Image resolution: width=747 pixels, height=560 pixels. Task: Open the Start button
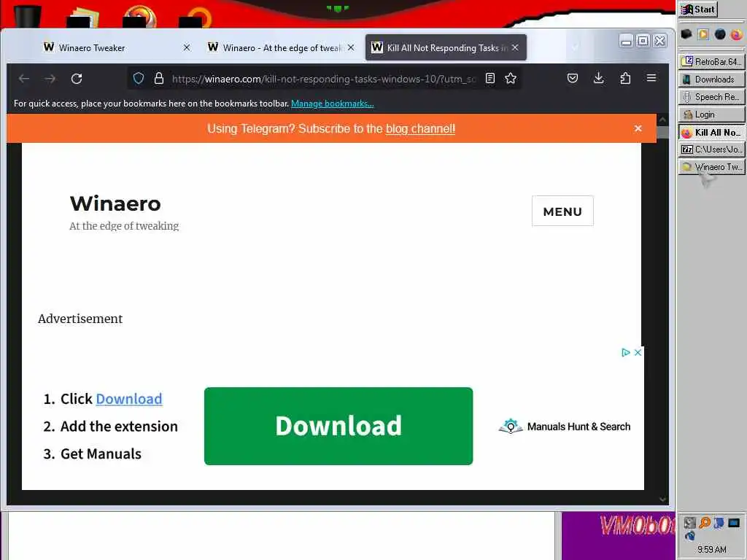[x=698, y=9]
